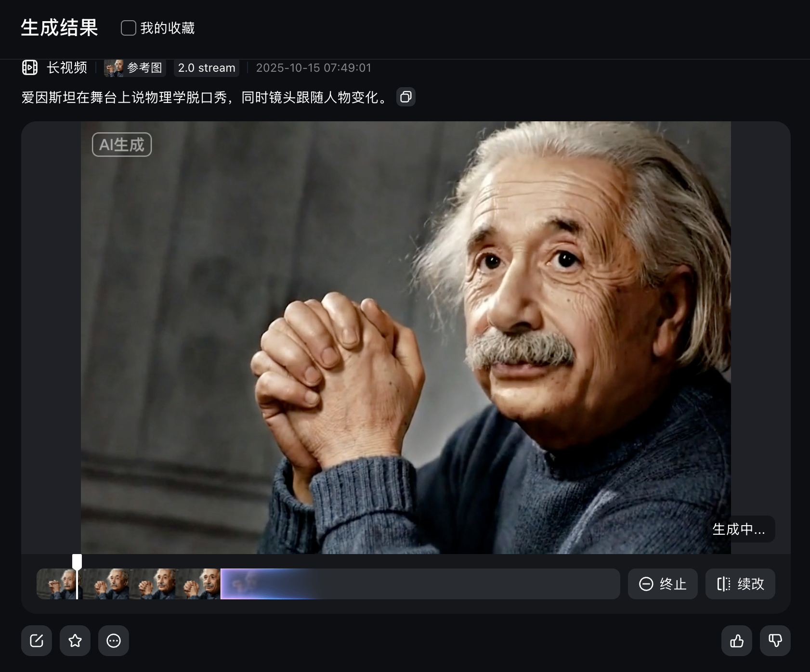
Task: Click the 2.0 stream model tag
Action: (x=206, y=68)
